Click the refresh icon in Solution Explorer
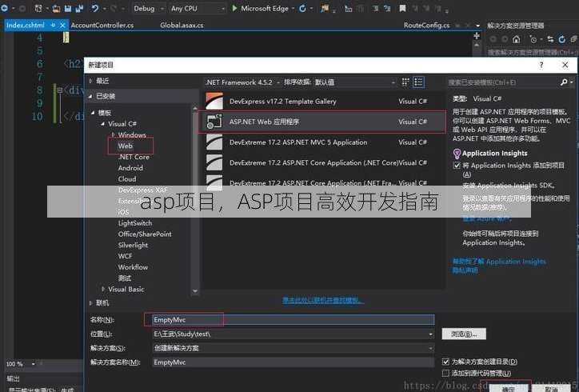 point(561,38)
